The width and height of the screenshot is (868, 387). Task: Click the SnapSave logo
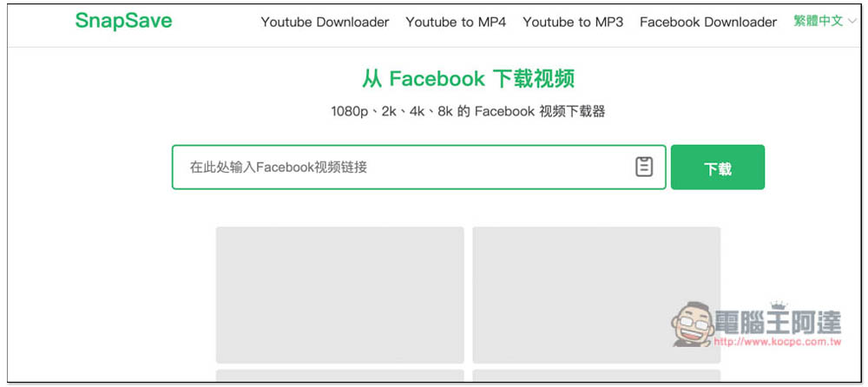tap(123, 21)
